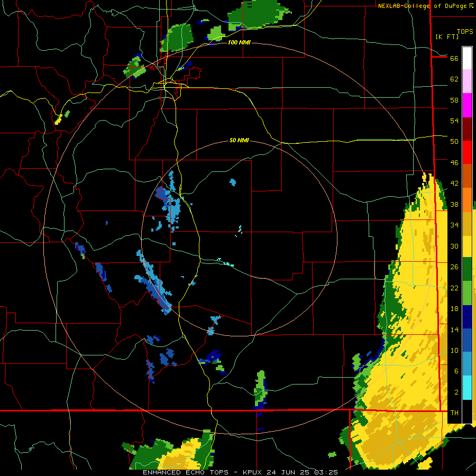Select the dark red 54 K FT swatch
Screen dimensions: 476x476
(467, 129)
